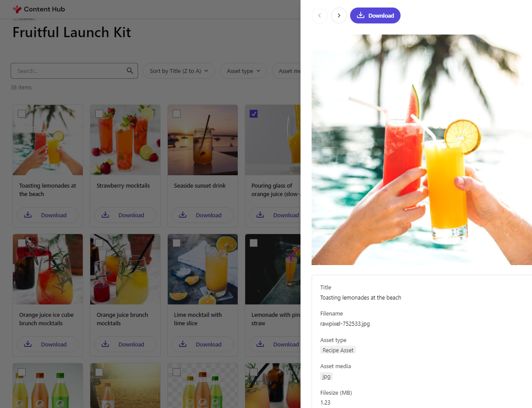
Task: Click Strawberry mocktails card title
Action: (123, 185)
